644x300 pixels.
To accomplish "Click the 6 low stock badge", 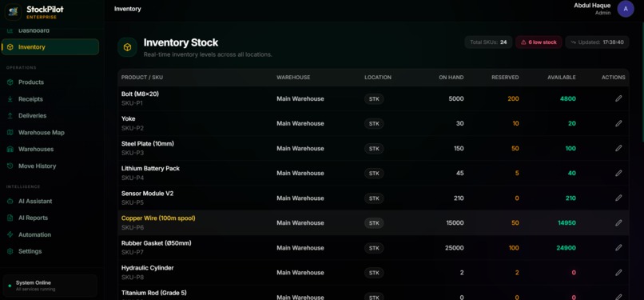I will pos(539,42).
